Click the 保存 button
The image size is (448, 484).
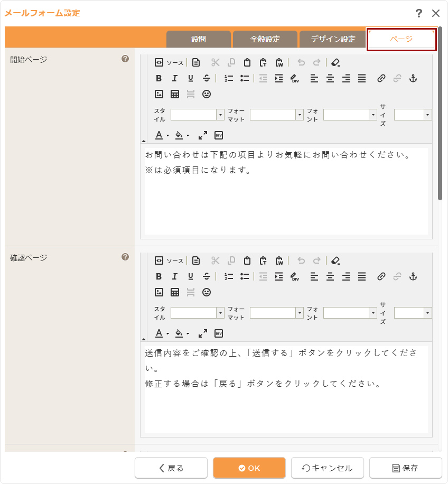[x=405, y=468]
